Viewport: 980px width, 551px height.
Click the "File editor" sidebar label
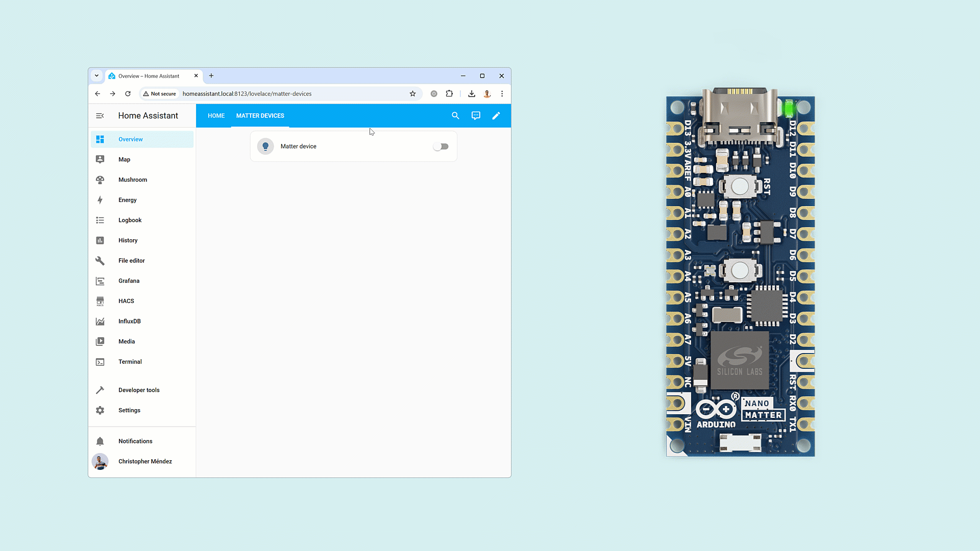pyautogui.click(x=132, y=261)
